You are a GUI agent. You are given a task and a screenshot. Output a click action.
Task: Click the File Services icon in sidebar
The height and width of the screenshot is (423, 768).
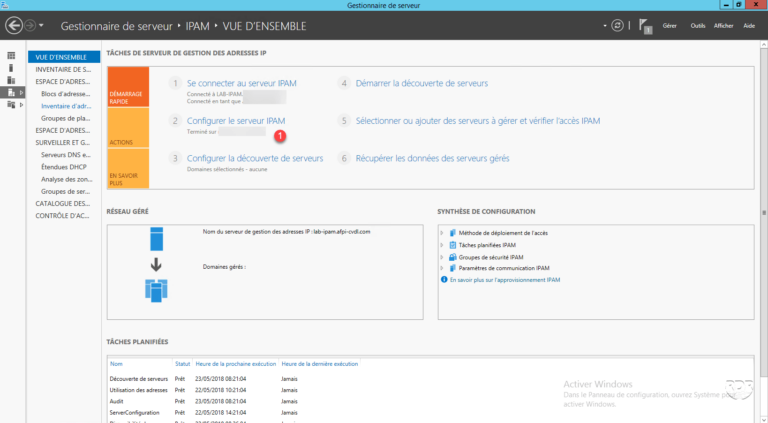point(11,104)
